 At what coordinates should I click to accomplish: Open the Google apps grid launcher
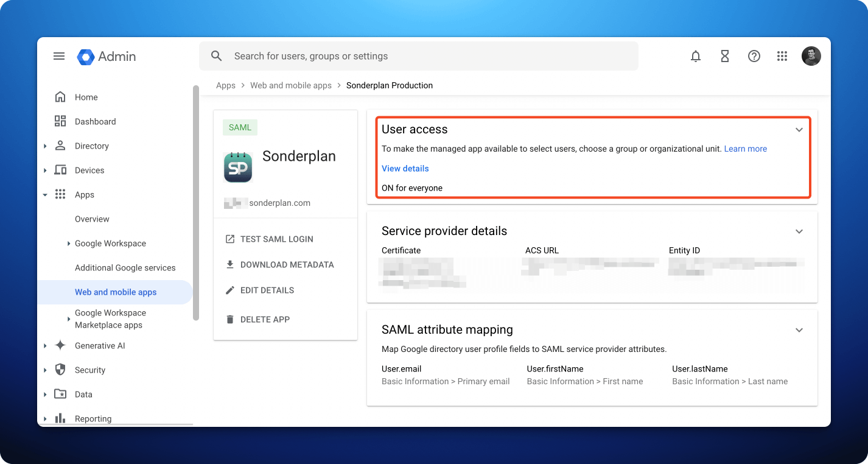782,55
